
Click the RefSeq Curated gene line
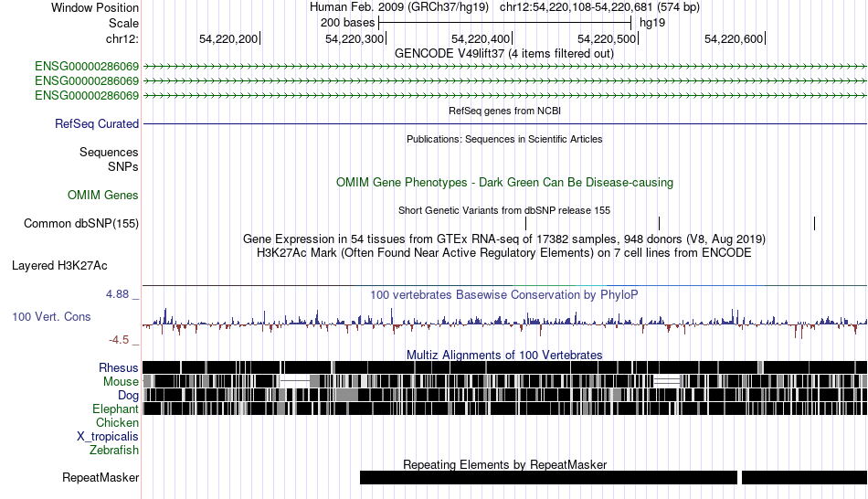tap(505, 123)
